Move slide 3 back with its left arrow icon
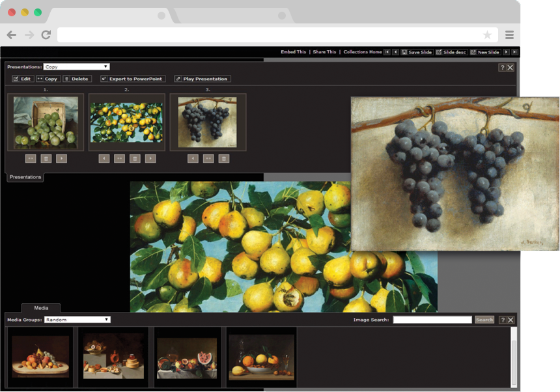Screen dimensions: 560x392 193,158
